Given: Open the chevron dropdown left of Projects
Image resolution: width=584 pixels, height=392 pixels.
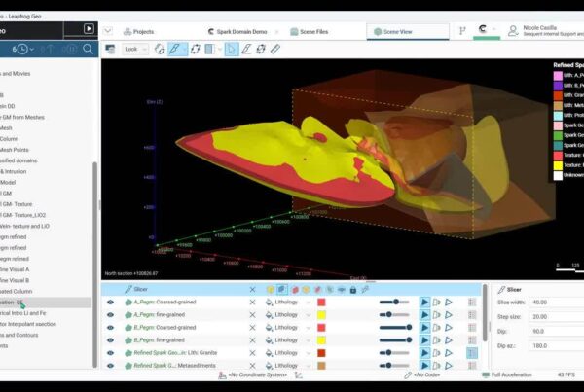Looking at the screenshot, I should point(108,31).
